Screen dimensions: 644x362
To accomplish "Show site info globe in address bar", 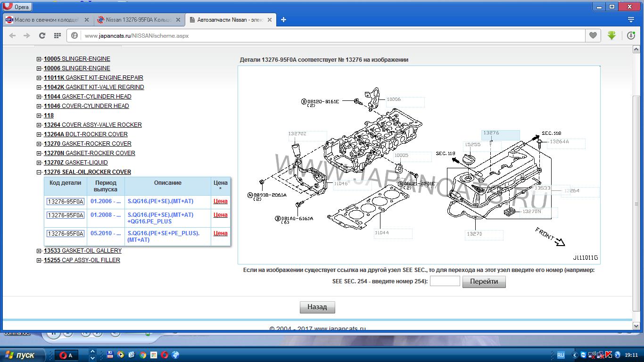I will coord(74,35).
